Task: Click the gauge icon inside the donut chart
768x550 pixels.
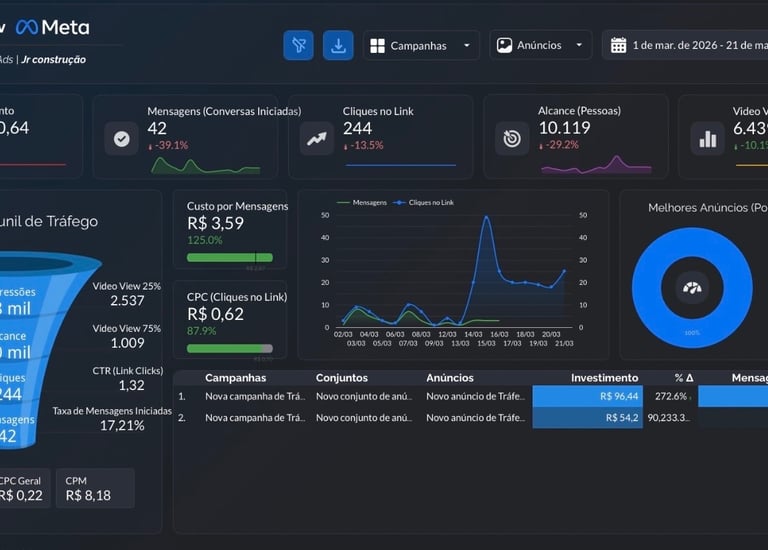Action: click(x=692, y=287)
